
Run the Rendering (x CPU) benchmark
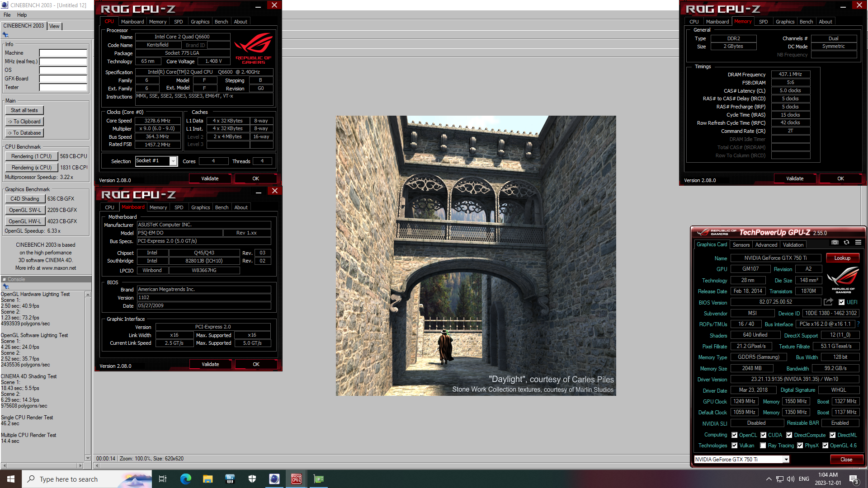32,168
